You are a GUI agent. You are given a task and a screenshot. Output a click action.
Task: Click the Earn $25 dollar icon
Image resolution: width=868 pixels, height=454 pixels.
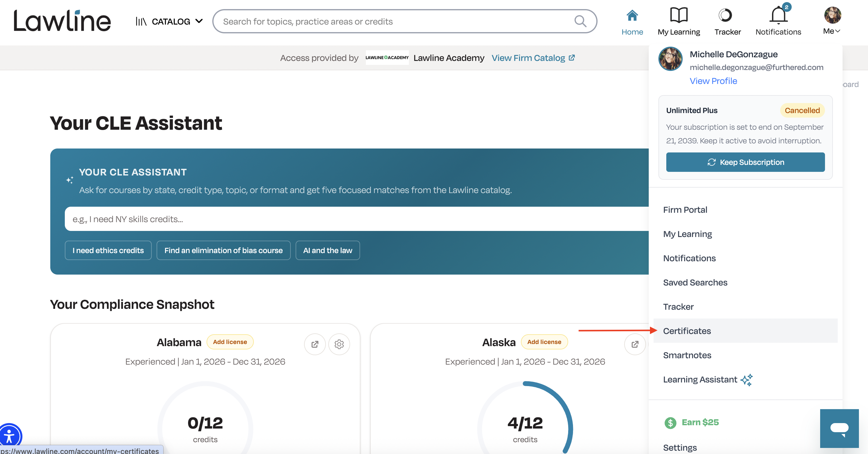click(670, 422)
